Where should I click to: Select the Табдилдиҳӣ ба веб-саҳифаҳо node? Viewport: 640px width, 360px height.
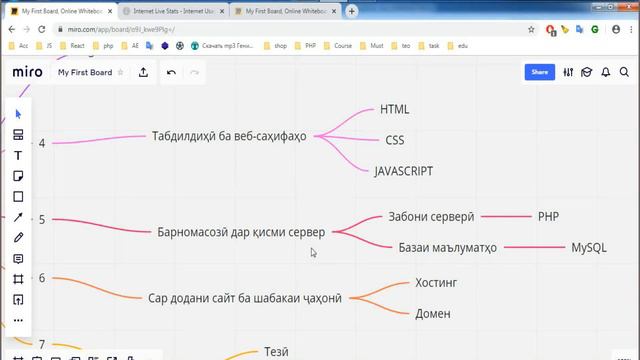point(229,136)
